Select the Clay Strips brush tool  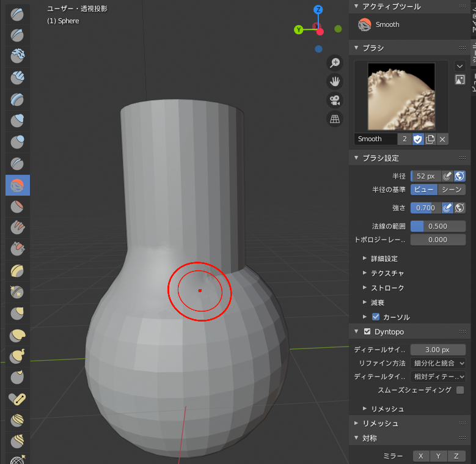(17, 78)
